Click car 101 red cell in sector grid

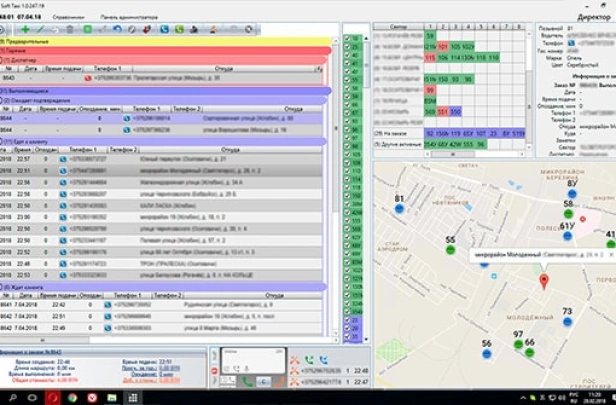(442, 47)
